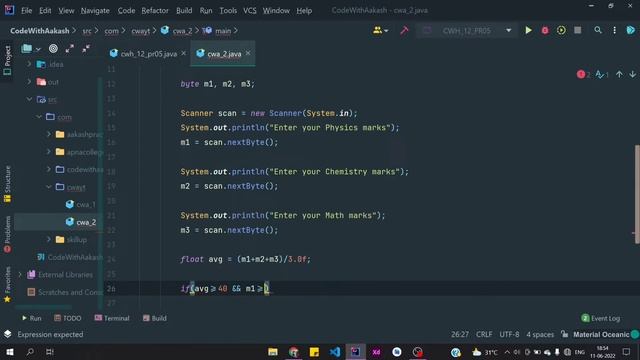Click line:column 26:27 in status bar
This screenshot has width=640, height=360.
(460, 334)
